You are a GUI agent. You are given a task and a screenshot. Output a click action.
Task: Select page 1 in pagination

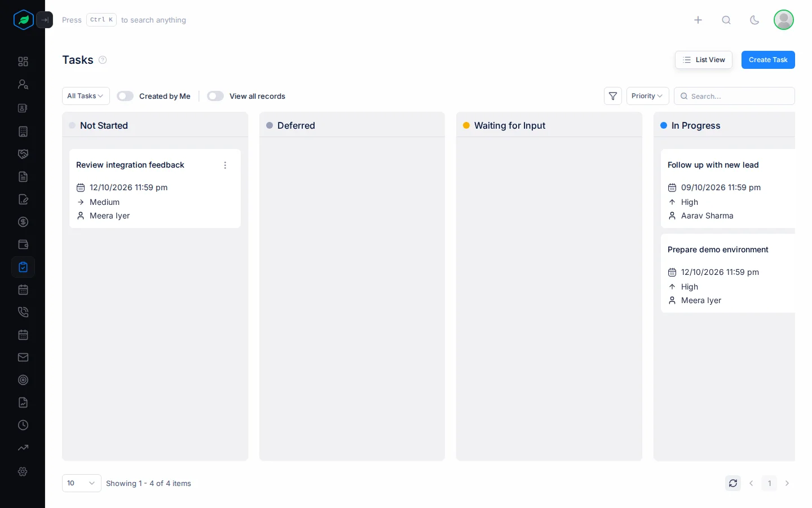pos(769,483)
